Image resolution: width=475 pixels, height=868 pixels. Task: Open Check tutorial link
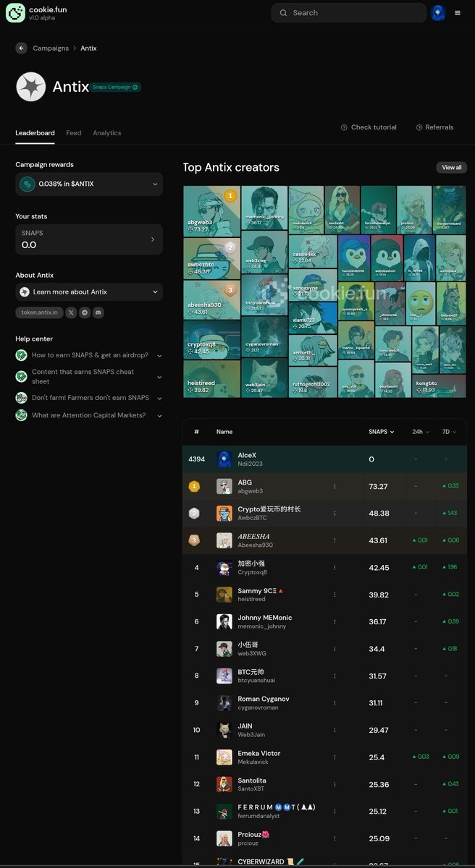coord(369,127)
